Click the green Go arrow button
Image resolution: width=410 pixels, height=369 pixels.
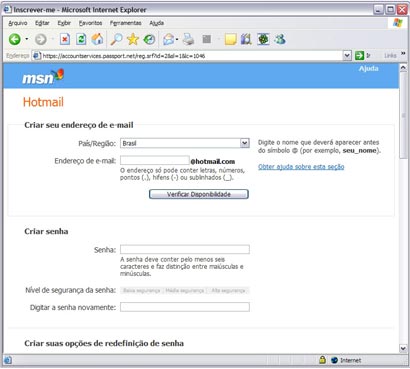tap(359, 56)
